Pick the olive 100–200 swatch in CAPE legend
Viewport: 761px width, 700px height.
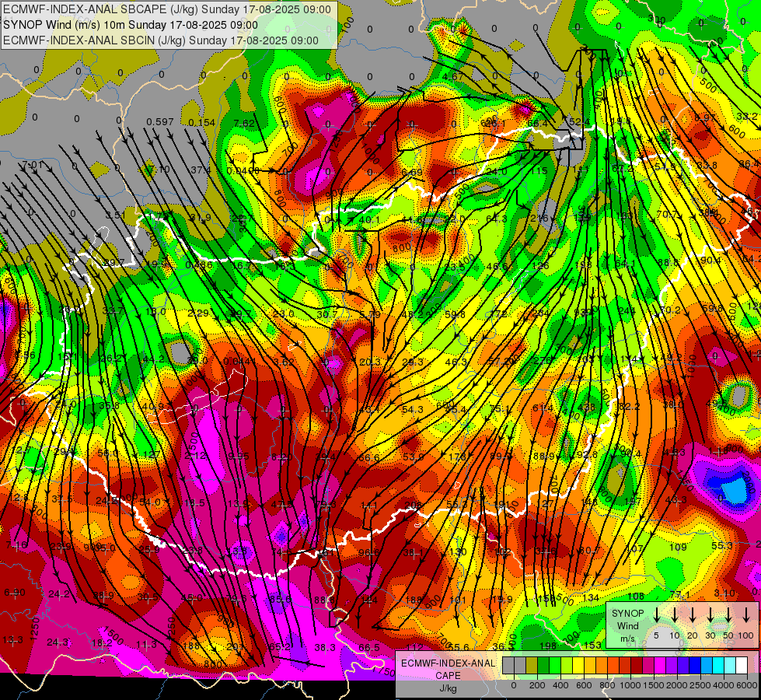[532, 665]
